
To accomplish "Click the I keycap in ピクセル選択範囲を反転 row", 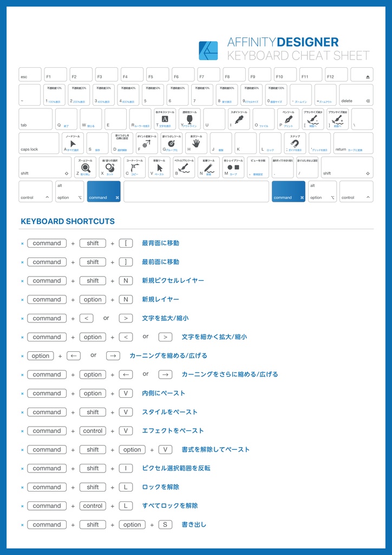I will [x=126, y=468].
